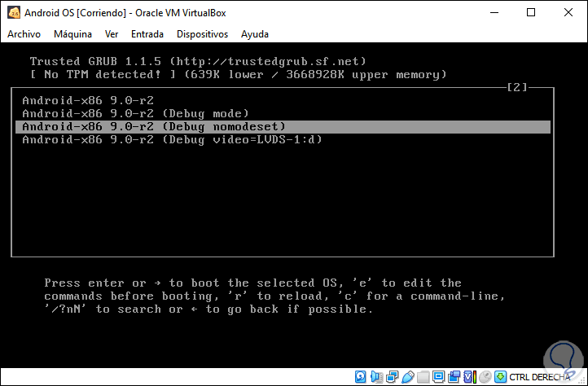Select the Debug video=LVDS-1:d boot entry
This screenshot has height=386, width=588.
(x=283, y=140)
